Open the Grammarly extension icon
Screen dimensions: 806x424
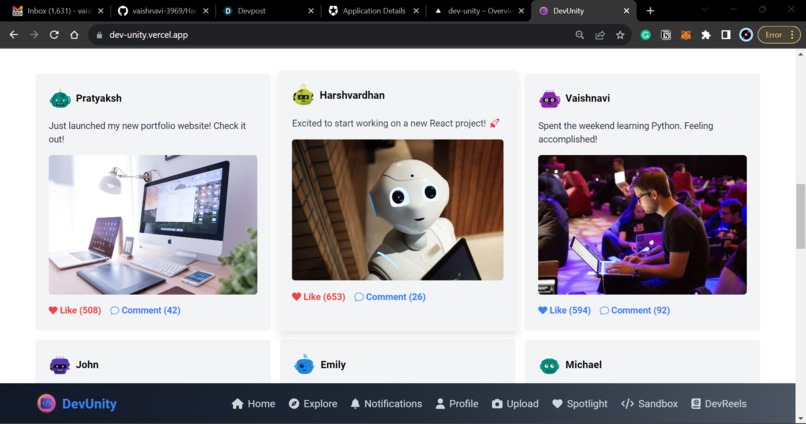646,35
